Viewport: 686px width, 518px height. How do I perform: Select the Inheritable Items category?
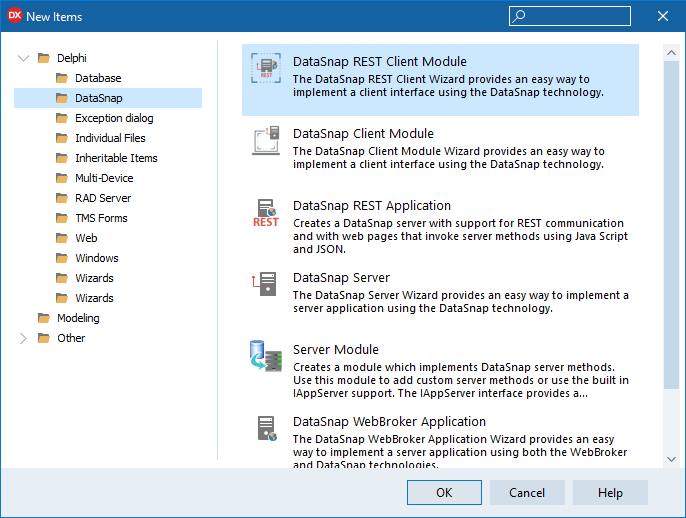point(116,158)
